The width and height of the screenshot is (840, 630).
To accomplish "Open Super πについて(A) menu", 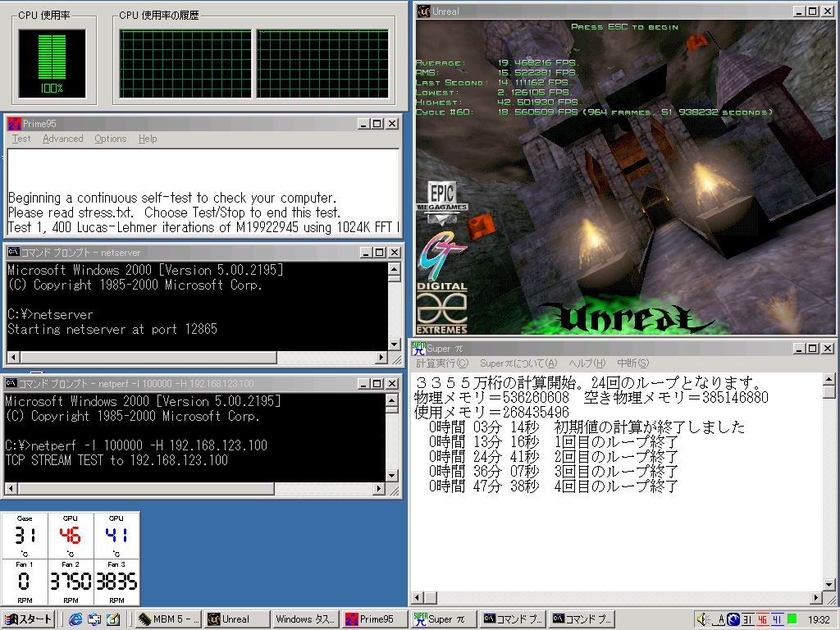I will [x=518, y=363].
